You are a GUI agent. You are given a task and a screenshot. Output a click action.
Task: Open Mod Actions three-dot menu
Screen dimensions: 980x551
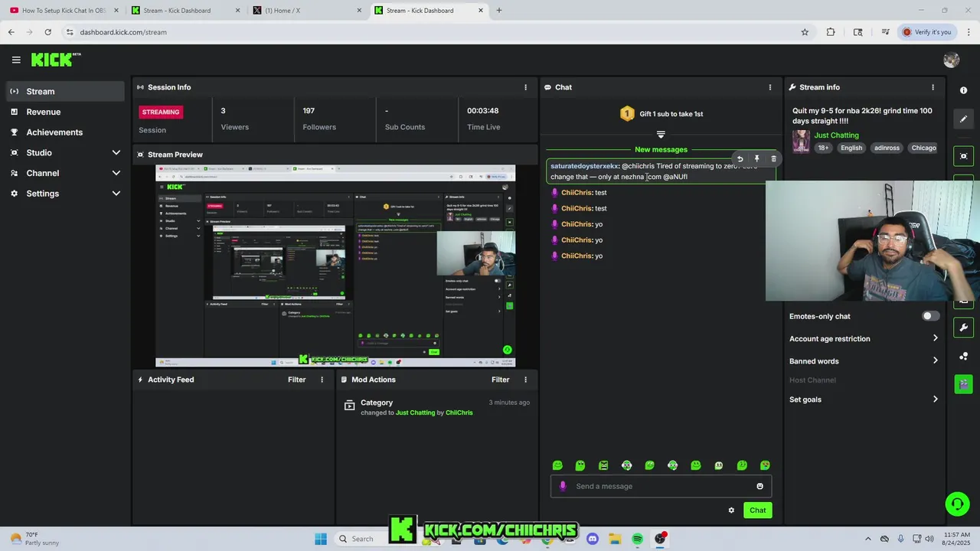(x=525, y=380)
